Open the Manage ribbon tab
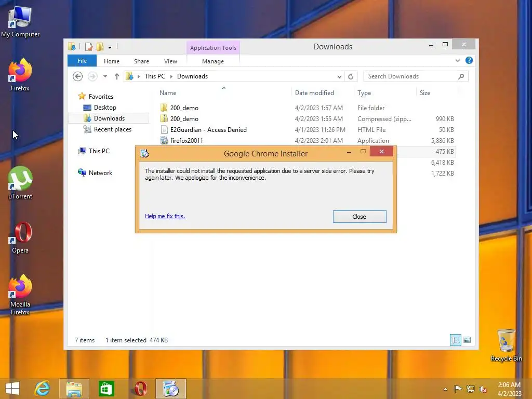The image size is (532, 399). pyautogui.click(x=212, y=61)
